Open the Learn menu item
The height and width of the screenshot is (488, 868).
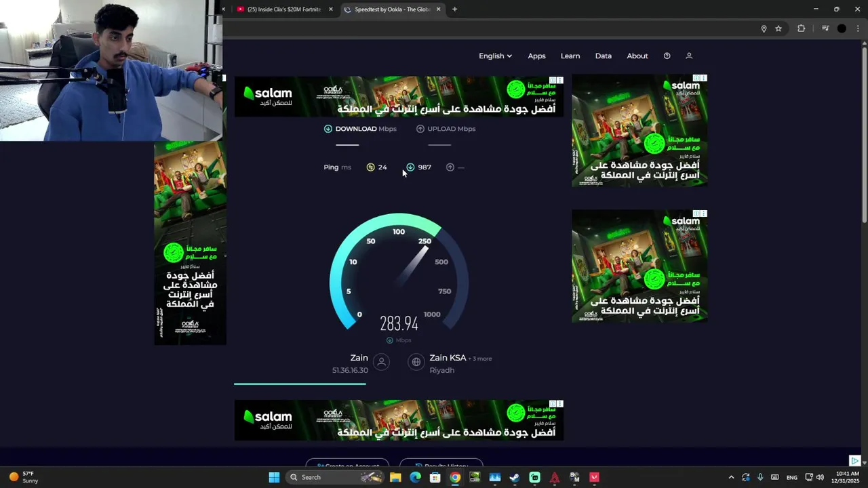click(x=570, y=56)
